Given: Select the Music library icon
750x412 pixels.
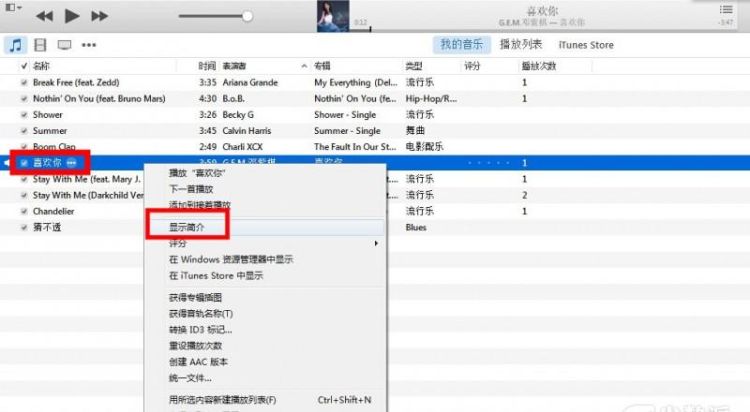Looking at the screenshot, I should (x=15, y=45).
